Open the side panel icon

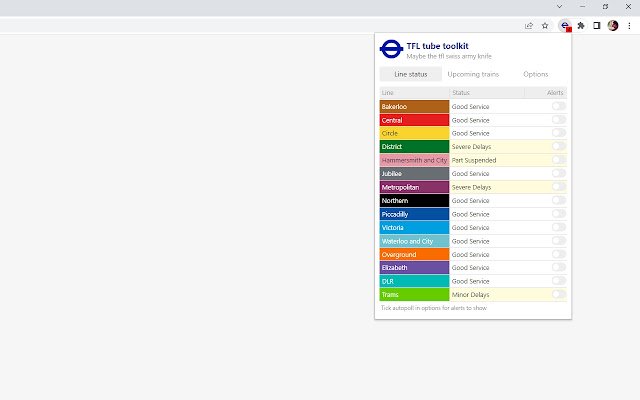point(597,26)
